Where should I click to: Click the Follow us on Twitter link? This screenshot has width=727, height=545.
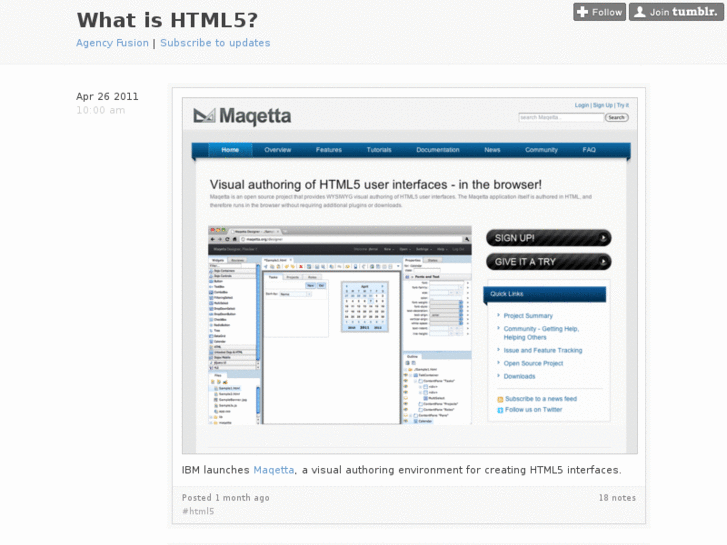click(x=534, y=410)
